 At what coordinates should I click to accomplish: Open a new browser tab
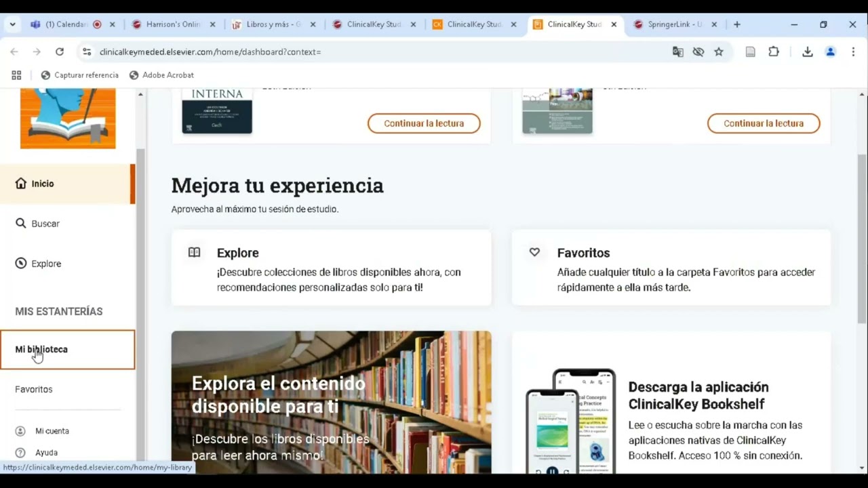coord(737,24)
